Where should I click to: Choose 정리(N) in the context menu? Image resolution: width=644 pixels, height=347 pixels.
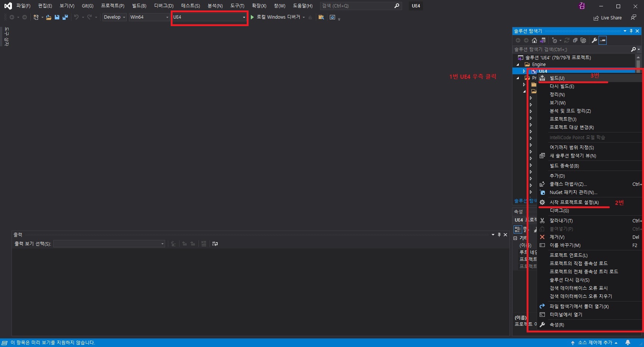(x=589, y=94)
